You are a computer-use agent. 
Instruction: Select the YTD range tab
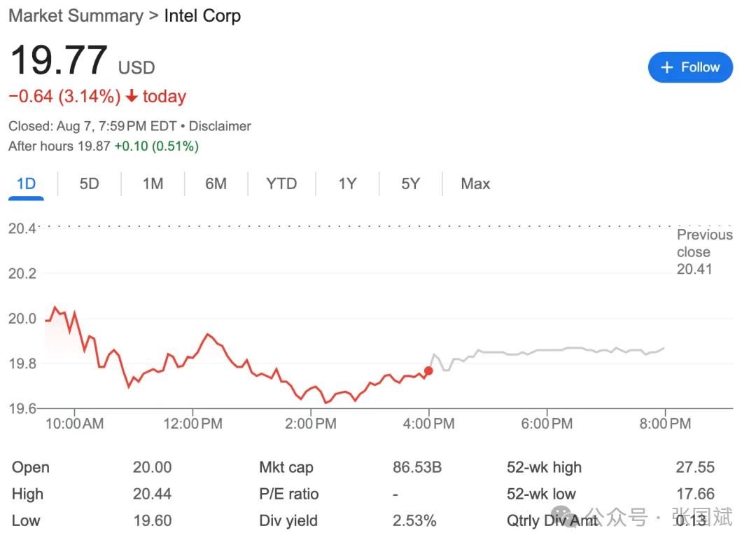(281, 184)
